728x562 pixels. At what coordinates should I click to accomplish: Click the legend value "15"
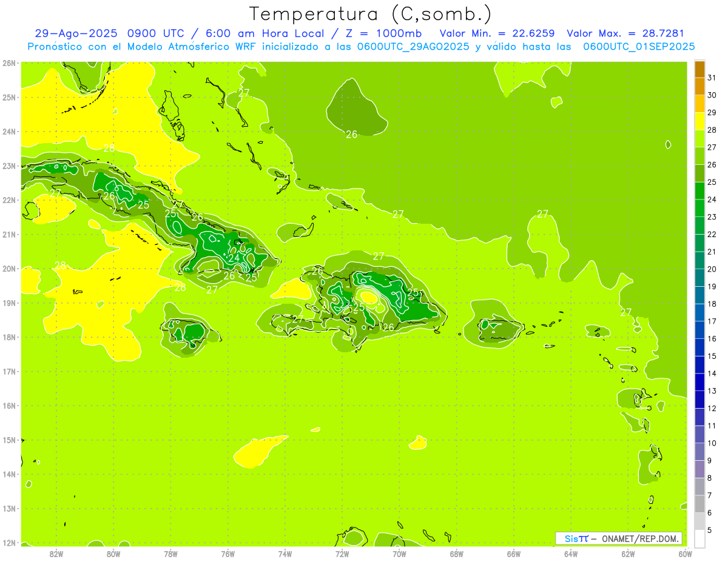coord(712,356)
